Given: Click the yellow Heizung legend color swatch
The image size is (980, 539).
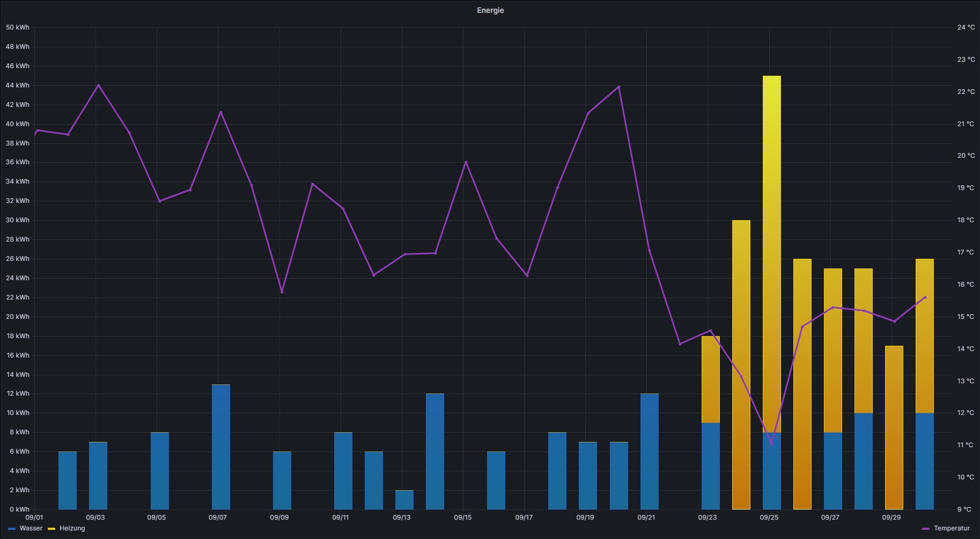Looking at the screenshot, I should point(52,529).
